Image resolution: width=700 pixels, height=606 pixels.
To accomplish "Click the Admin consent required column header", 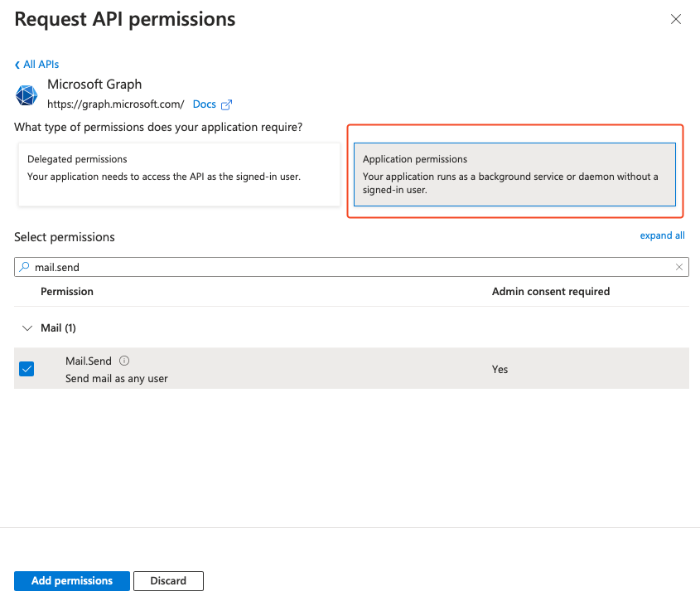I will (x=552, y=291).
